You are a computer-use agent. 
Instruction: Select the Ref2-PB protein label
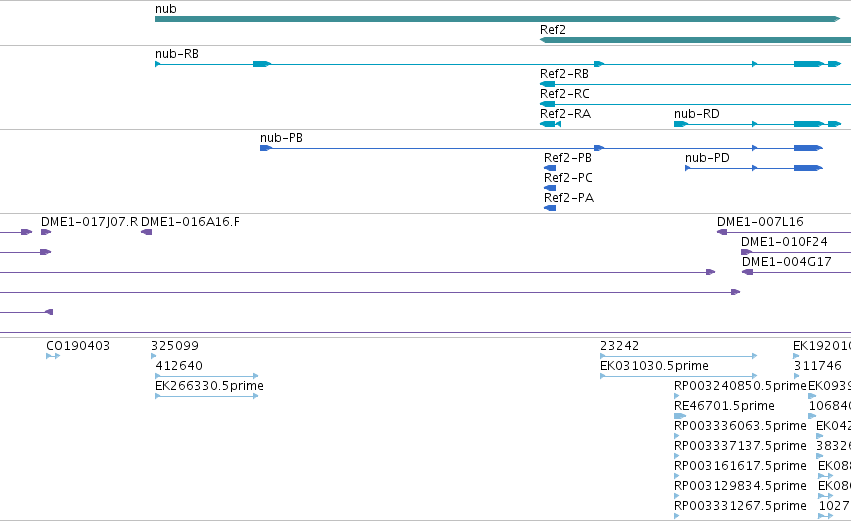click(568, 158)
